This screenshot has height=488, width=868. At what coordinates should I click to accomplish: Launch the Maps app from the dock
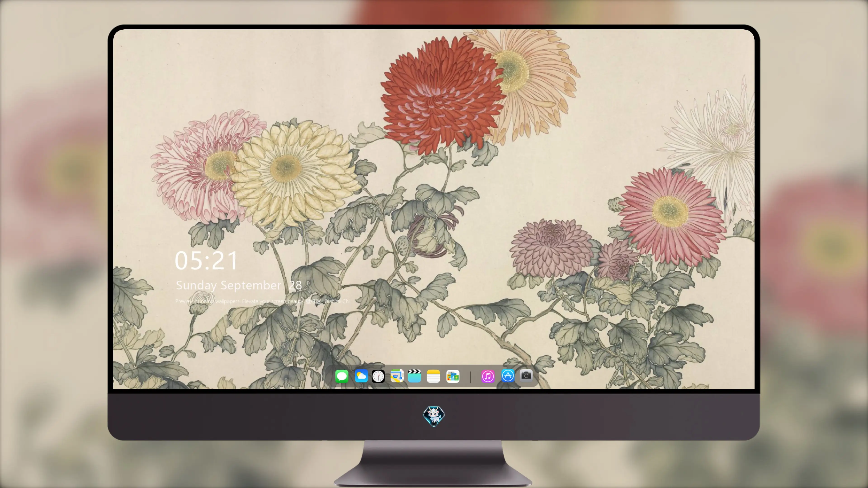tap(397, 376)
